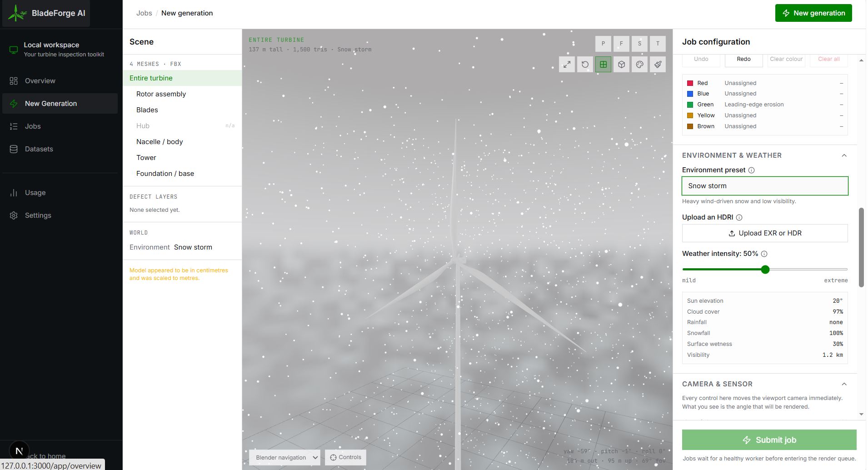
Task: Switch viewport to the P view button
Action: pos(603,44)
